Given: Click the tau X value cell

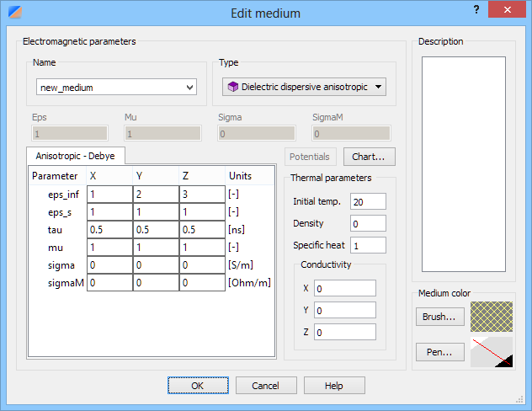Looking at the screenshot, I should [109, 230].
